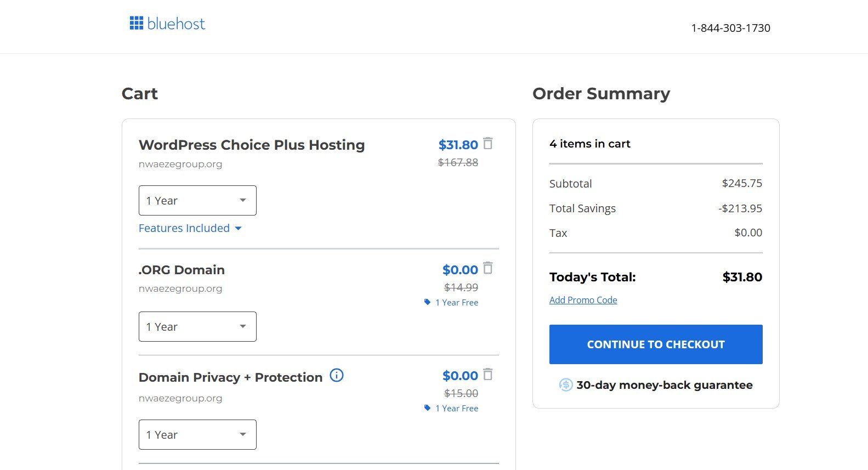This screenshot has height=470, width=868.
Task: Click 30-day money-back guarantee text
Action: (665, 385)
